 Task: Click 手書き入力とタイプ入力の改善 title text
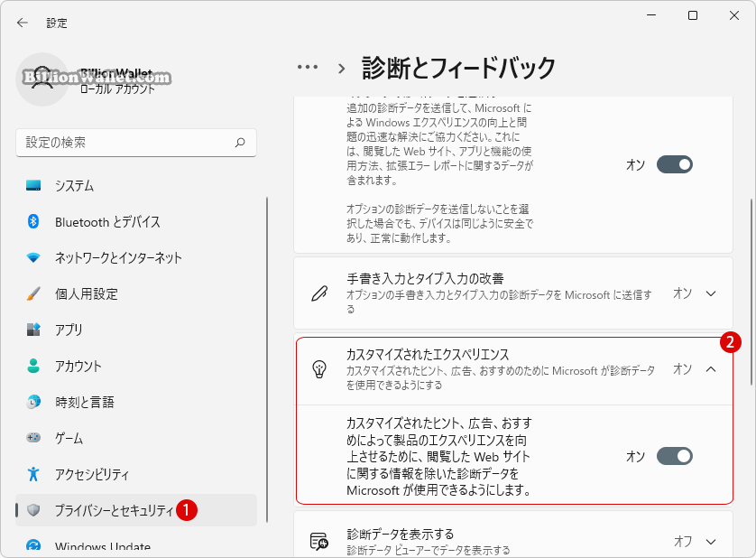pyautogui.click(x=425, y=278)
